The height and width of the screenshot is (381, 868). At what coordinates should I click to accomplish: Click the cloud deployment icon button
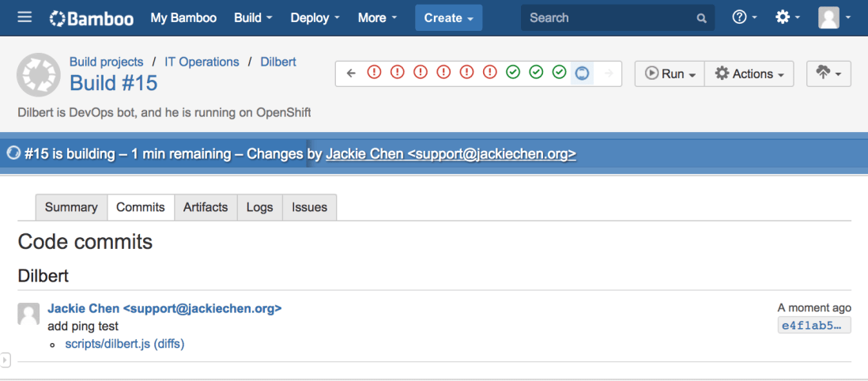pos(828,74)
